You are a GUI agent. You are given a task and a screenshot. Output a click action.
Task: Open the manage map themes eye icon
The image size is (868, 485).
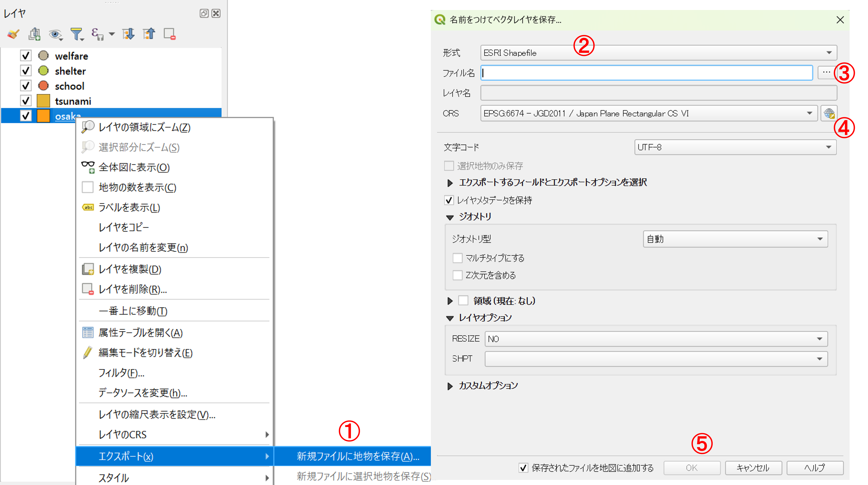(55, 34)
